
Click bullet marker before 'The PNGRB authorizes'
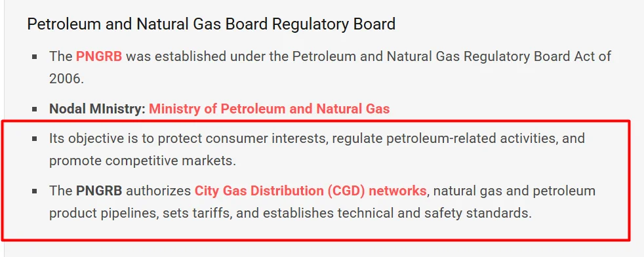(35, 191)
